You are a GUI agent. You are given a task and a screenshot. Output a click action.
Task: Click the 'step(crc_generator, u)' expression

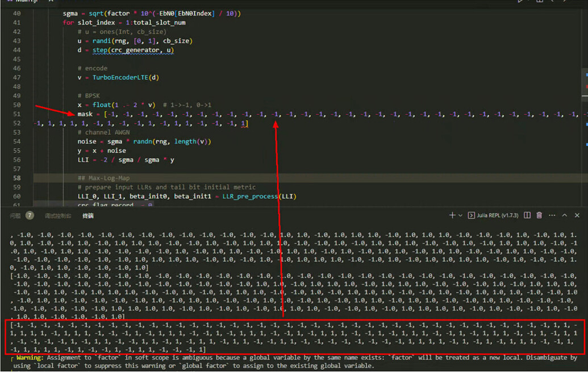133,50
